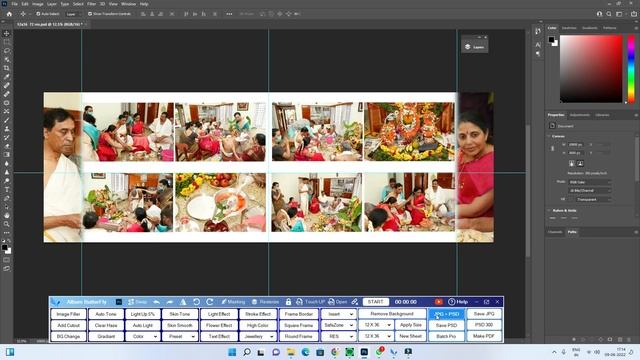This screenshot has width=640, height=360.
Task: Open the Mode RGB Color dropdown
Action: click(590, 182)
